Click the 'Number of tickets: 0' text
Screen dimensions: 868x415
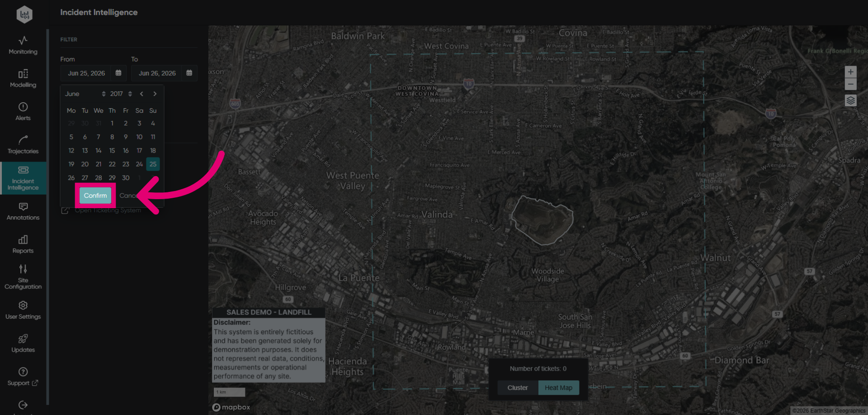click(538, 369)
